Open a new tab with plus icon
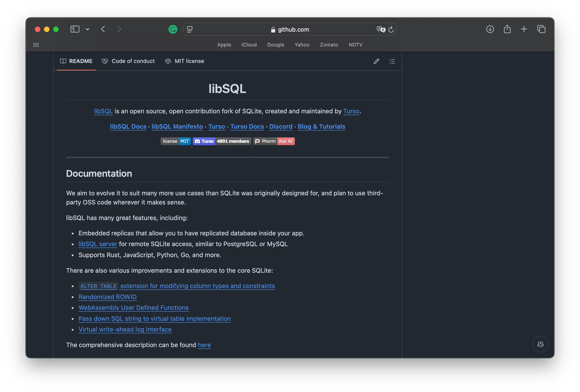Image resolution: width=580 pixels, height=392 pixels. pyautogui.click(x=524, y=29)
